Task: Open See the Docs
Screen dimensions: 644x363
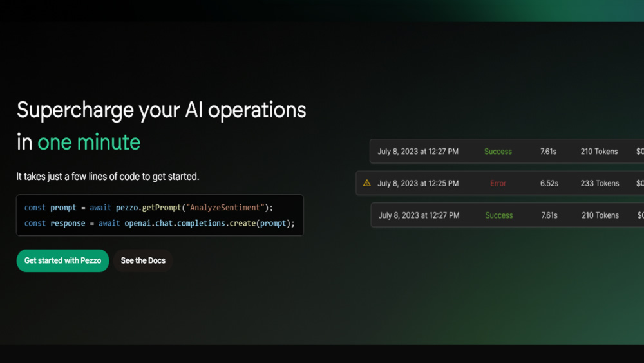Action: (x=143, y=260)
